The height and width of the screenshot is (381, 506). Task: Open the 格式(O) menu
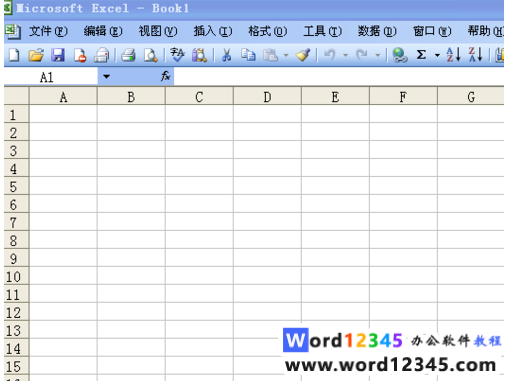268,31
